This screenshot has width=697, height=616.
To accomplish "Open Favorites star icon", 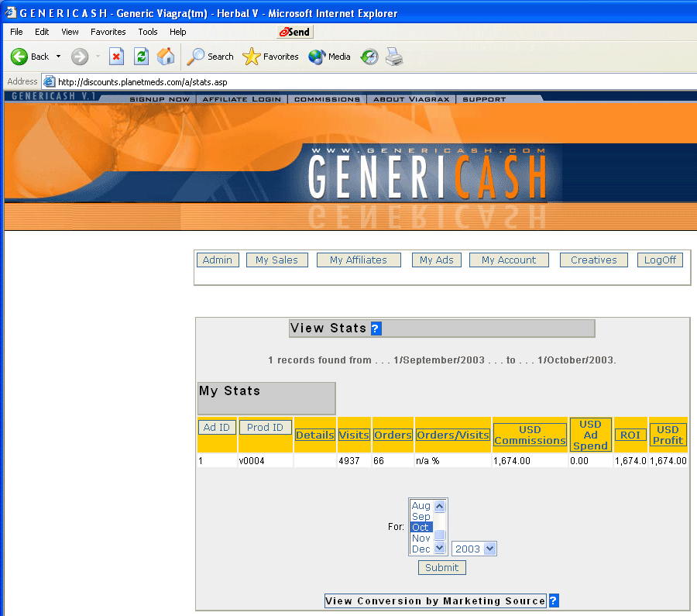I will tap(252, 57).
